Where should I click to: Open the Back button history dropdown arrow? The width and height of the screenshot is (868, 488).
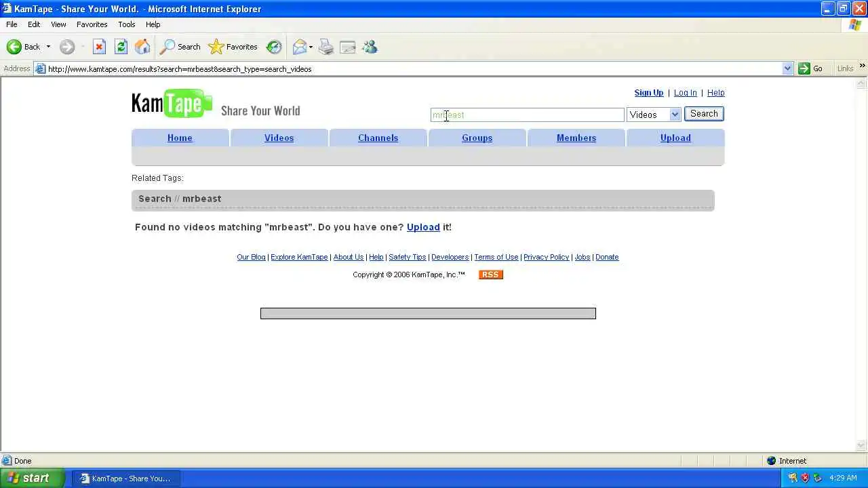[x=48, y=47]
